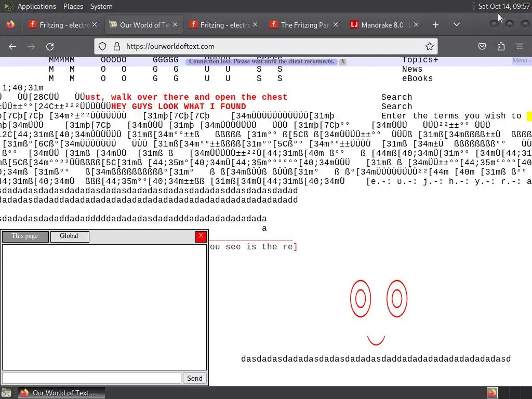Dismiss the Connection lost notice with X

343,62
